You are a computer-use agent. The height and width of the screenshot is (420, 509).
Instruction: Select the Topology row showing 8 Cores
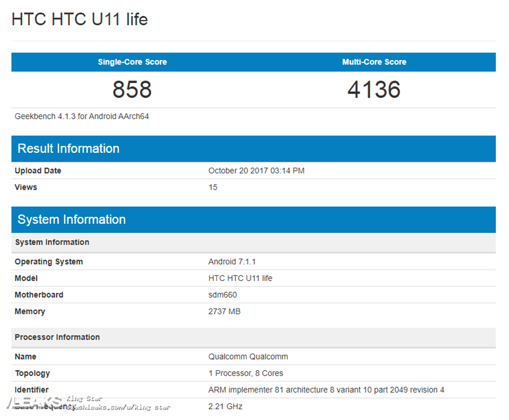[x=245, y=373]
